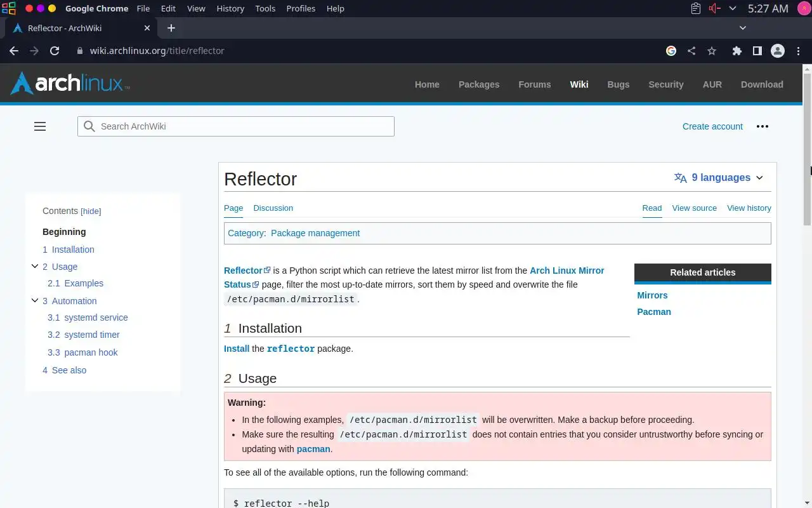The width and height of the screenshot is (812, 508).
Task: Open the wiki sidebar hamburger menu
Action: tap(40, 126)
